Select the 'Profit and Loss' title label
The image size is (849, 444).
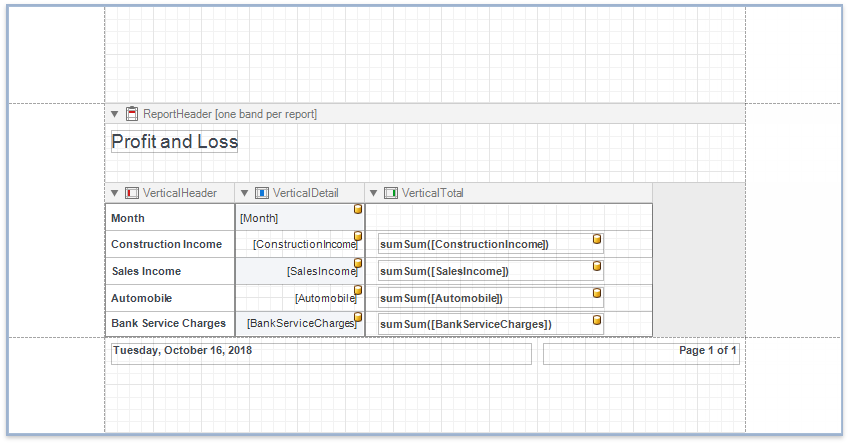click(x=174, y=142)
